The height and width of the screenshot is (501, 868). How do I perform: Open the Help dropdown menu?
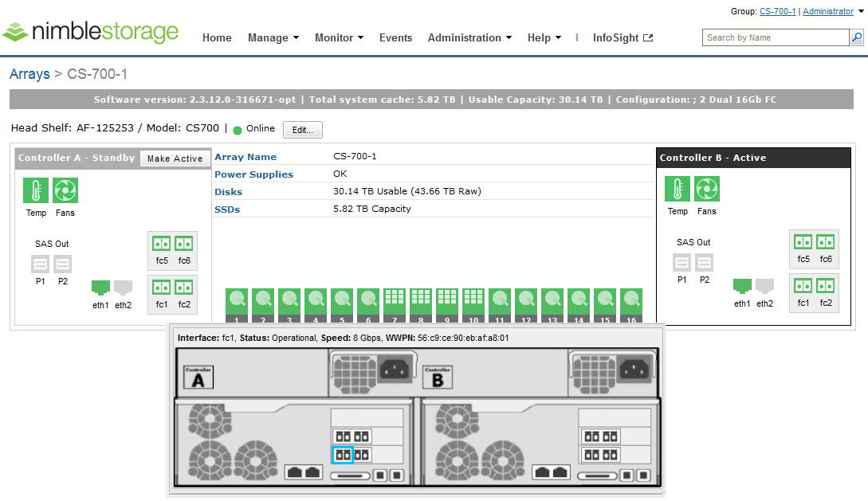point(544,37)
